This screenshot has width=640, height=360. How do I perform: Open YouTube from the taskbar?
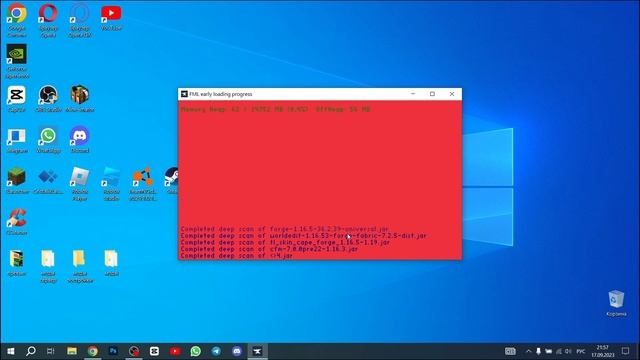[x=175, y=351]
